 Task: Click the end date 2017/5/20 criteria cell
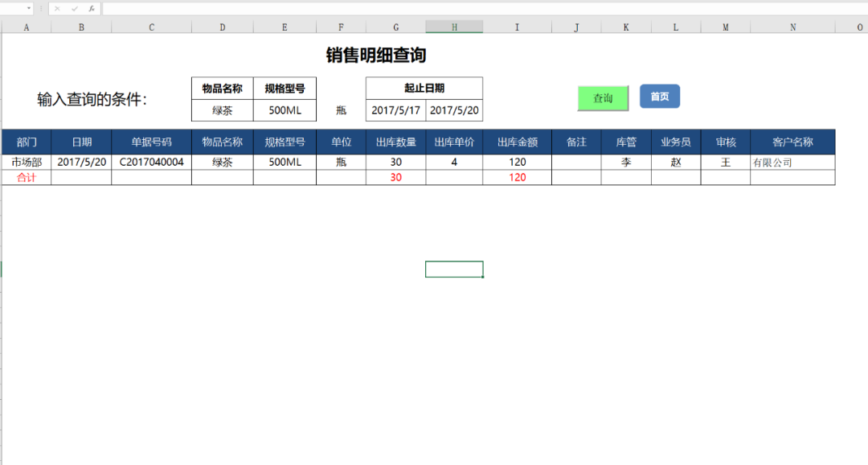tap(454, 110)
